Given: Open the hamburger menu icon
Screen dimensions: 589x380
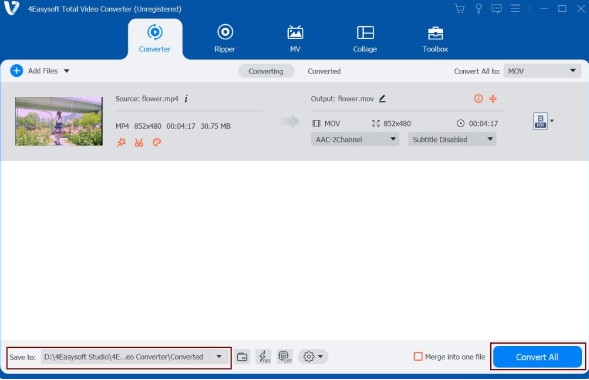Looking at the screenshot, I should [x=515, y=9].
